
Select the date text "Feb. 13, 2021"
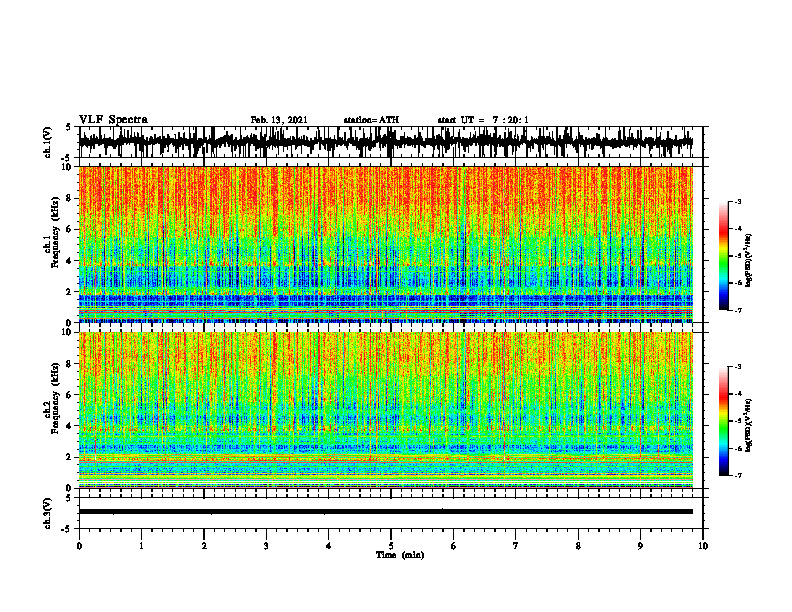(x=279, y=120)
